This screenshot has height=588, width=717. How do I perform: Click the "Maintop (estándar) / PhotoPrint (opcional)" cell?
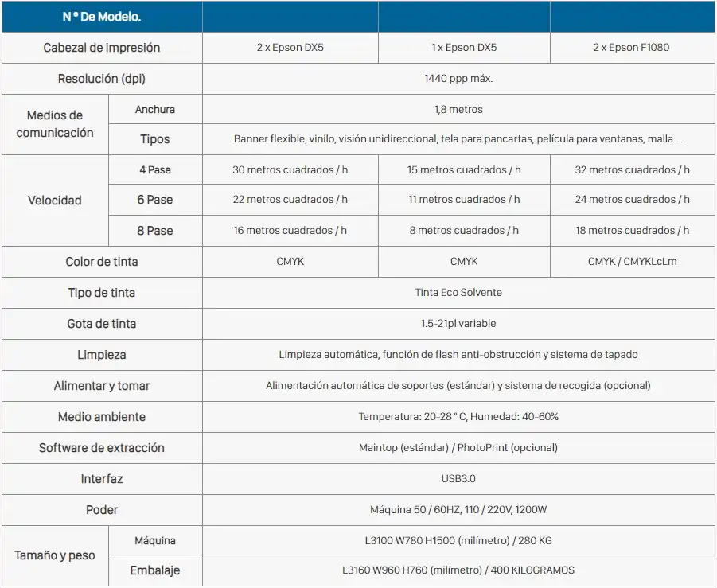(458, 448)
